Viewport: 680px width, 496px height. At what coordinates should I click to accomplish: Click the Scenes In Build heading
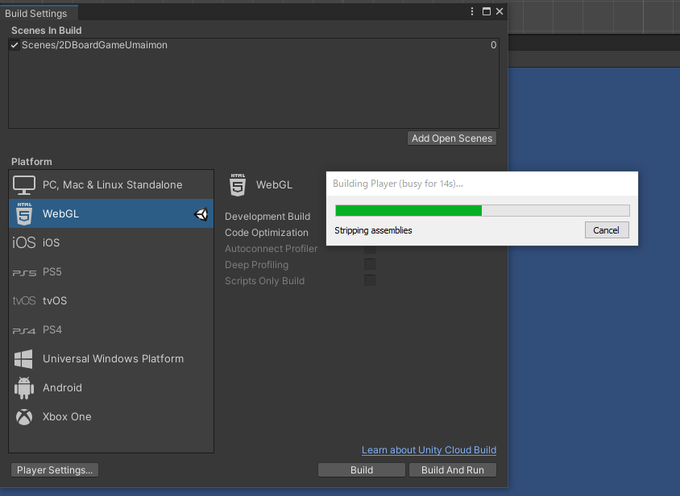(x=46, y=30)
